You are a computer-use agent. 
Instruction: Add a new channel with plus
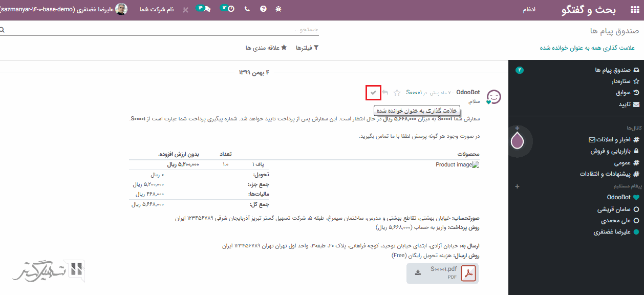(x=517, y=128)
